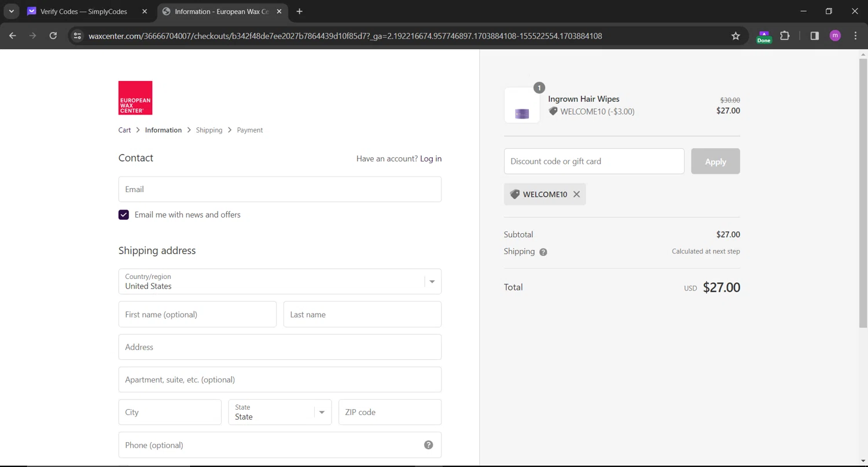The width and height of the screenshot is (868, 467).
Task: Click the Information breadcrumb
Action: point(163,130)
